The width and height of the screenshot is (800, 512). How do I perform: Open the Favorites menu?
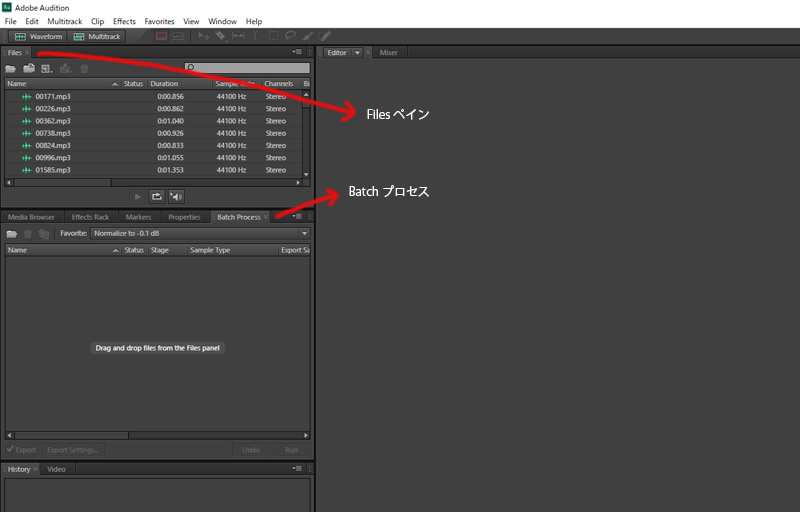coord(159,21)
